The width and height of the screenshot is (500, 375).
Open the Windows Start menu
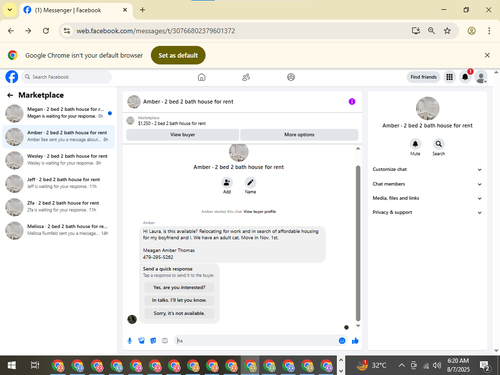tap(12, 365)
